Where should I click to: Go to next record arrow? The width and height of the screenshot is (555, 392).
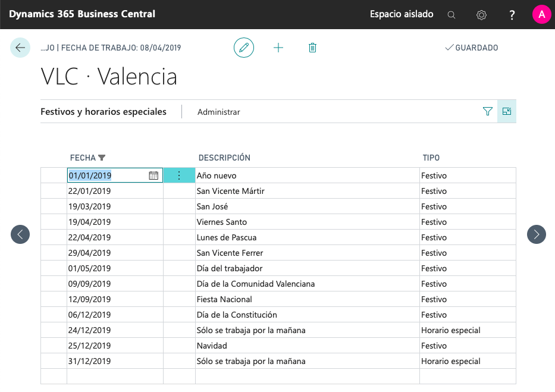click(536, 234)
